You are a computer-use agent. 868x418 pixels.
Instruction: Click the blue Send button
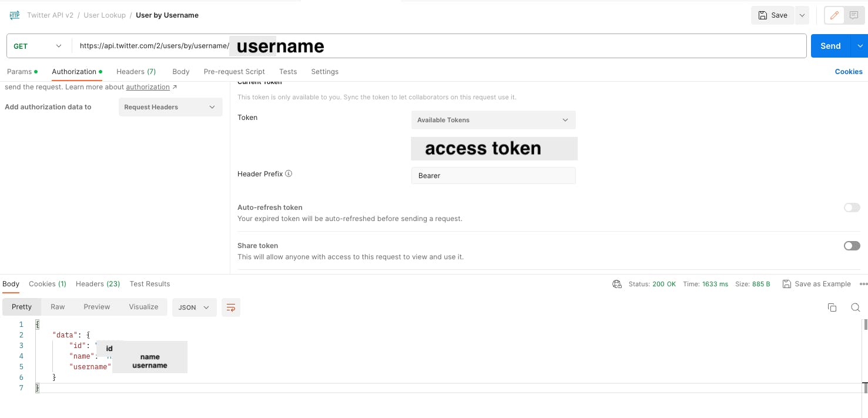830,46
